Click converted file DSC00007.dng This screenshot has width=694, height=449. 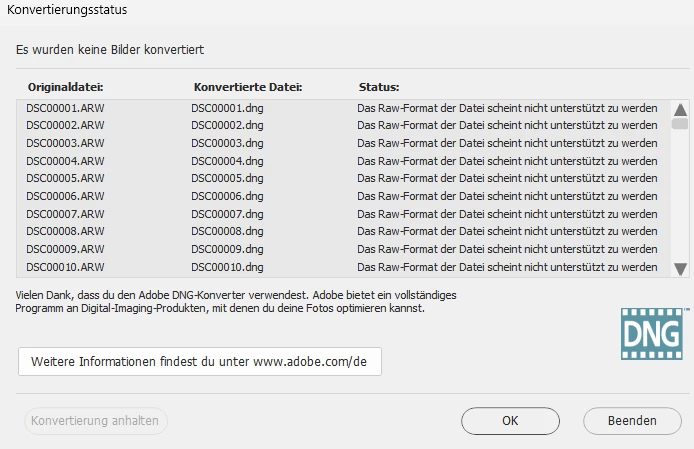[227, 214]
